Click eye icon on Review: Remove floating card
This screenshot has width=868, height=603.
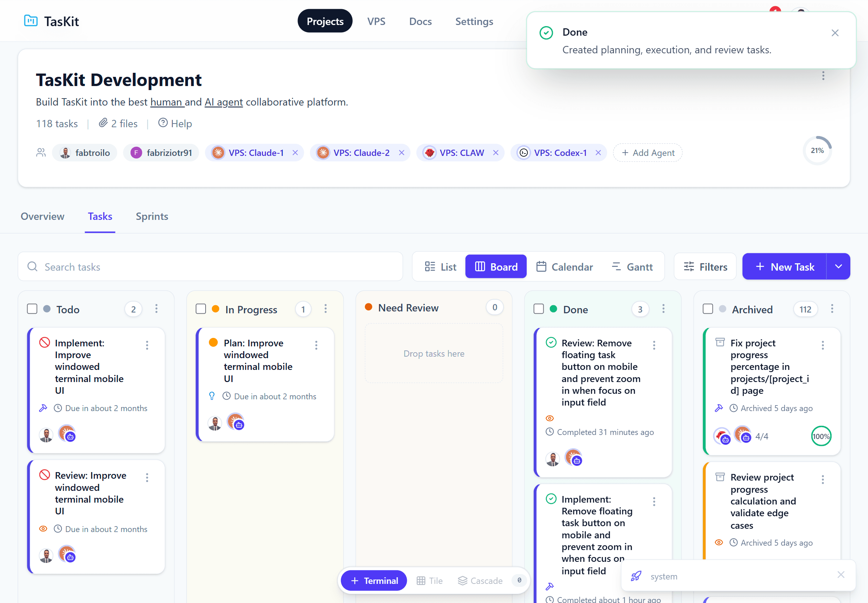pyautogui.click(x=550, y=418)
